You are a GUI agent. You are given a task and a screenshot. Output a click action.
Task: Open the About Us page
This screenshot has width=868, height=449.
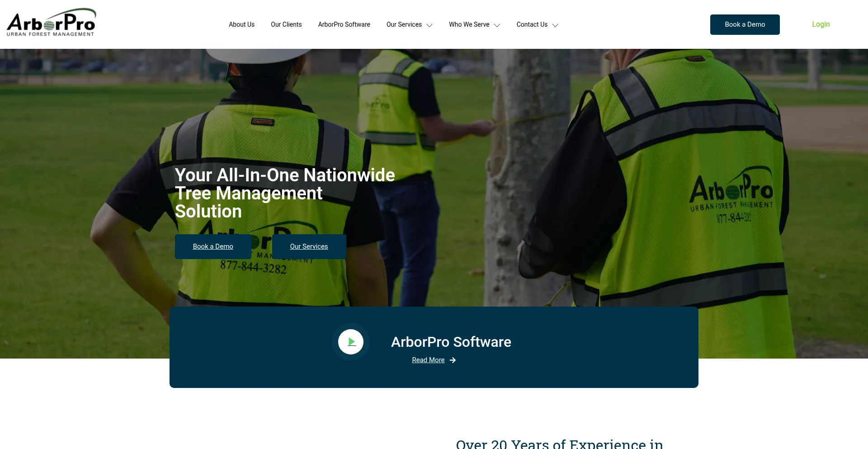click(241, 24)
